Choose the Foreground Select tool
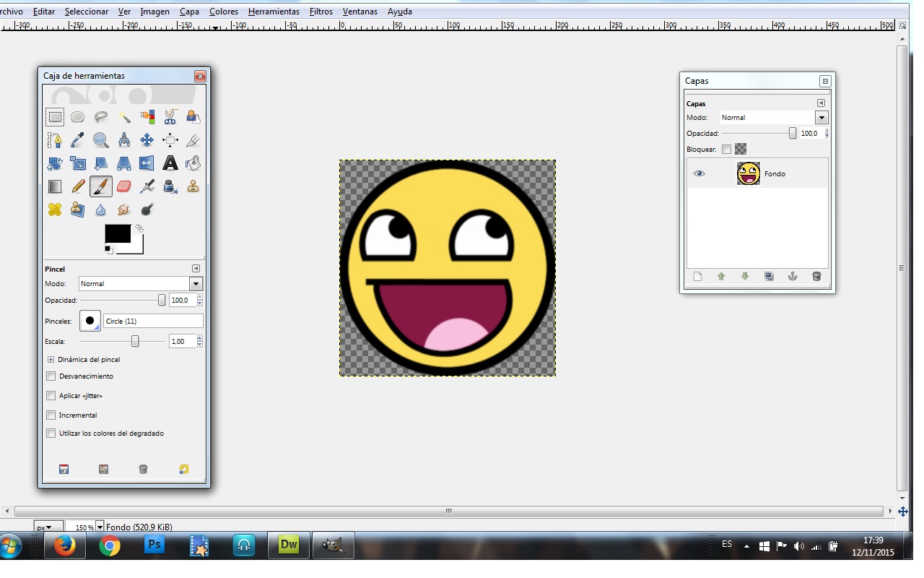This screenshot has height=578, width=924. (x=193, y=117)
